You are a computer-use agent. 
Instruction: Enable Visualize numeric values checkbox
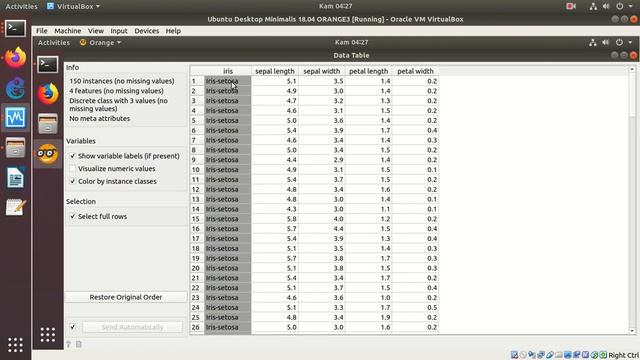pyautogui.click(x=73, y=169)
